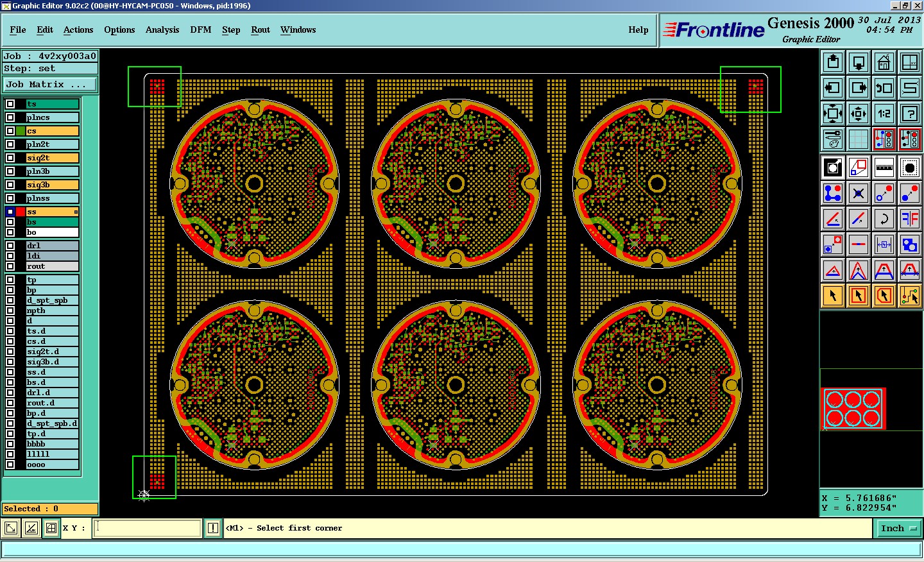Select the X delete point tool
Viewport: 924px width, 562px height.
(x=858, y=193)
